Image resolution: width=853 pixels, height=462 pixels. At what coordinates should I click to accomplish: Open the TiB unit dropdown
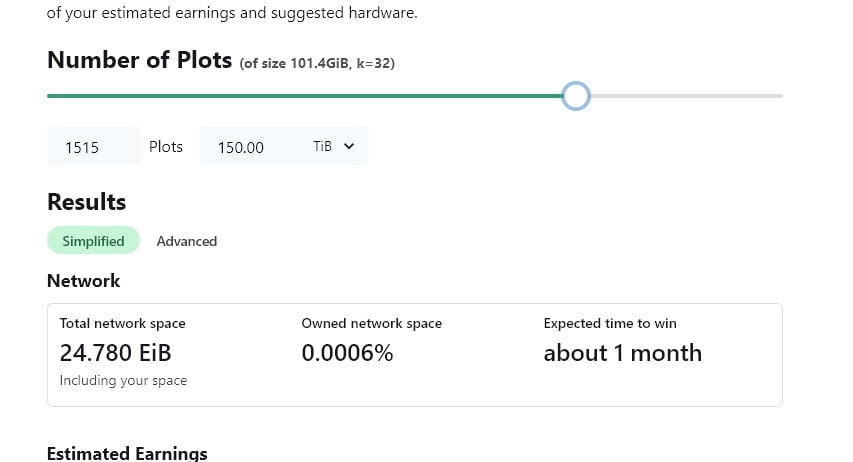(x=333, y=146)
